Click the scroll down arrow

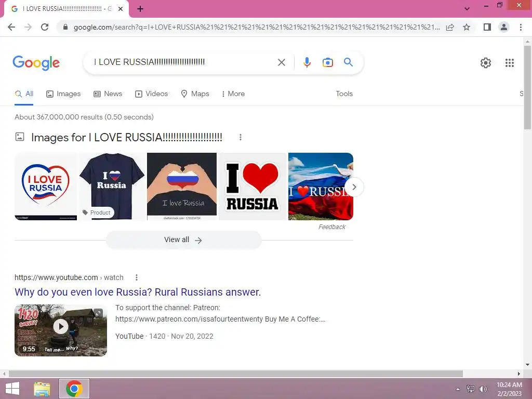pyautogui.click(x=527, y=365)
